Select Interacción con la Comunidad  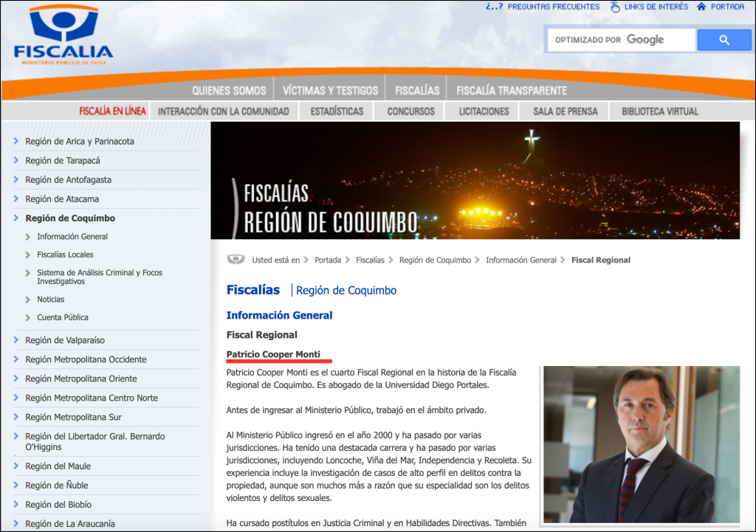(x=223, y=111)
